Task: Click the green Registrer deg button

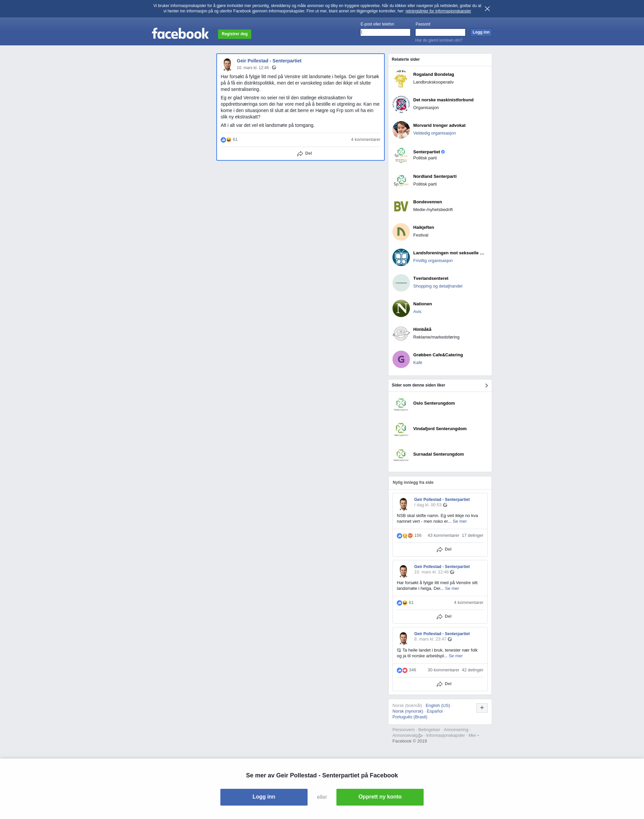Action: (234, 34)
